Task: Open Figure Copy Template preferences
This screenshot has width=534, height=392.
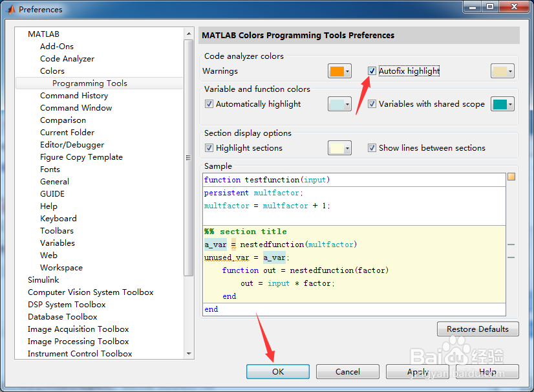Action: [81, 157]
